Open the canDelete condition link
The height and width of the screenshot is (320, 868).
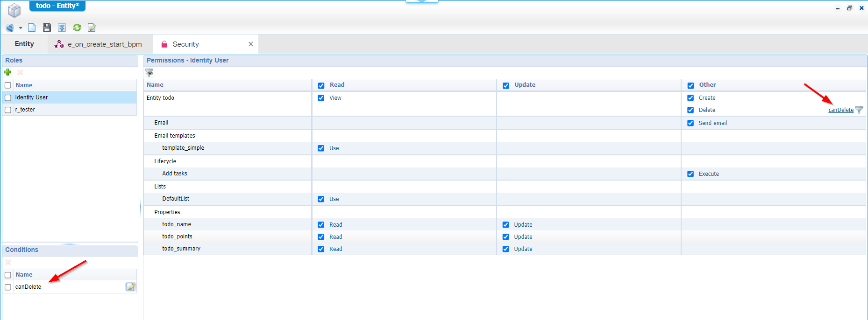click(x=840, y=110)
